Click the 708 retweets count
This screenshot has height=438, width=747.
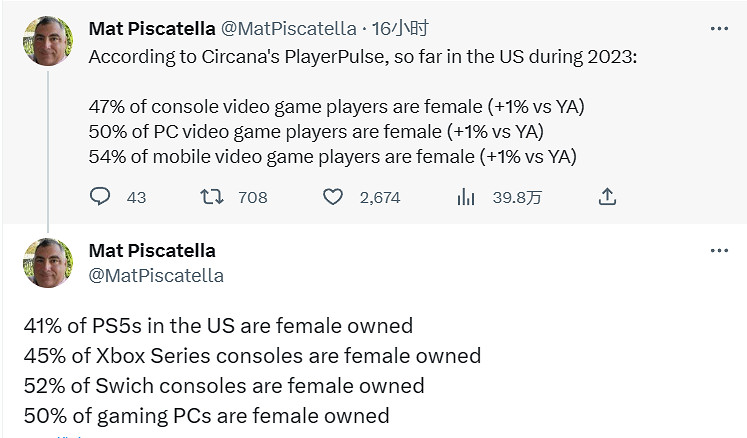253,197
